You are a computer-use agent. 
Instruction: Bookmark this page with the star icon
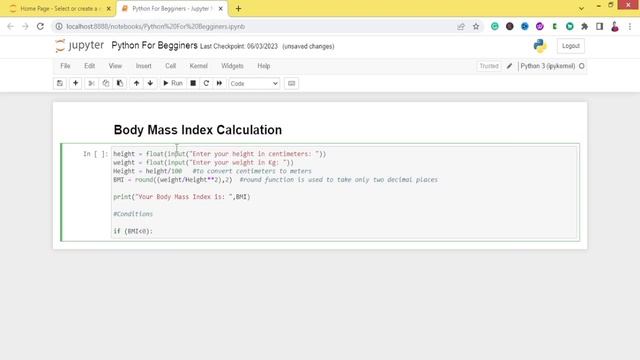[476, 27]
